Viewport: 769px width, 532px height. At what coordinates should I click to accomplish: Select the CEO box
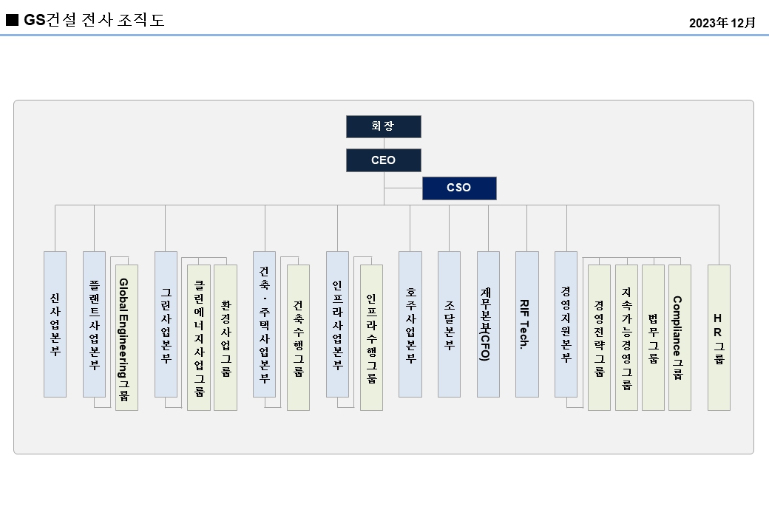(384, 160)
